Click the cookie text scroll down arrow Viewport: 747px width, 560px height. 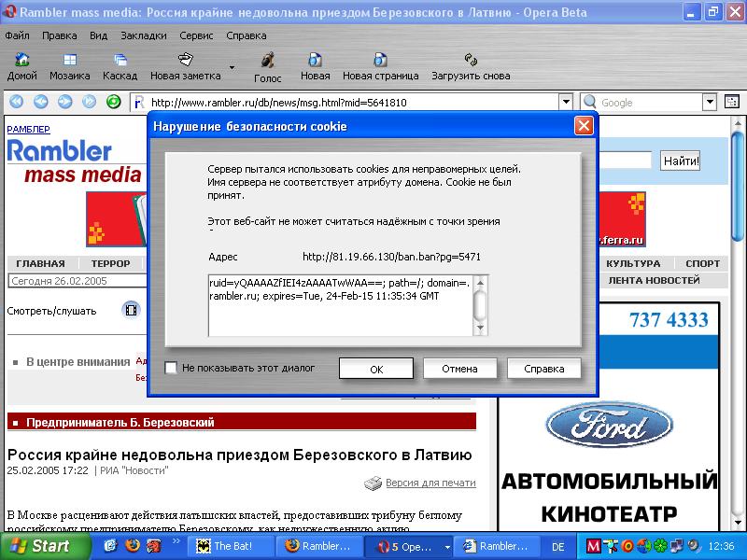coord(480,328)
